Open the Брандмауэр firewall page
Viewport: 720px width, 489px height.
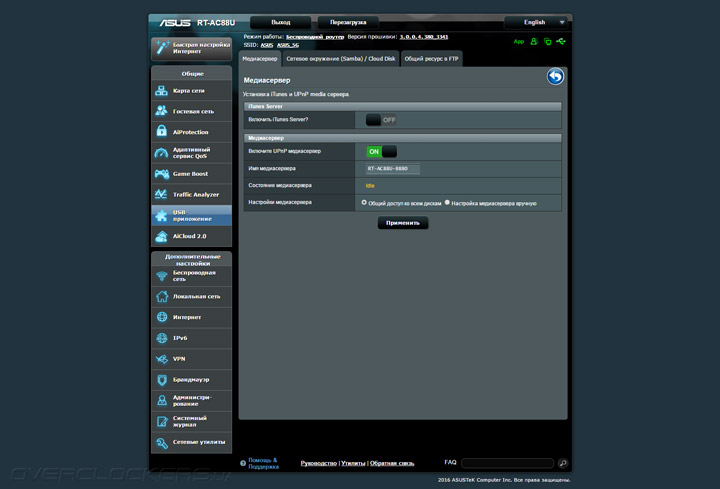191,380
